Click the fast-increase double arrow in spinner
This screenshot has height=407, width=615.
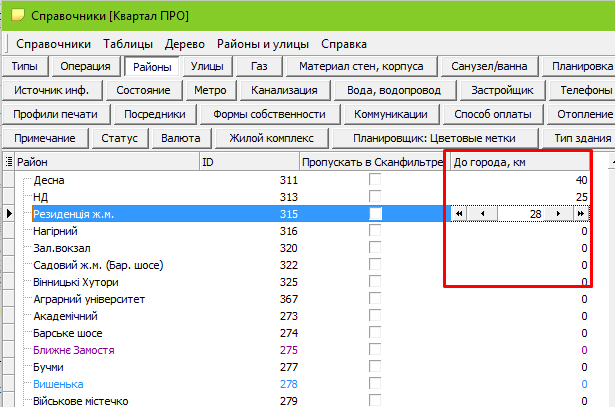point(579,214)
